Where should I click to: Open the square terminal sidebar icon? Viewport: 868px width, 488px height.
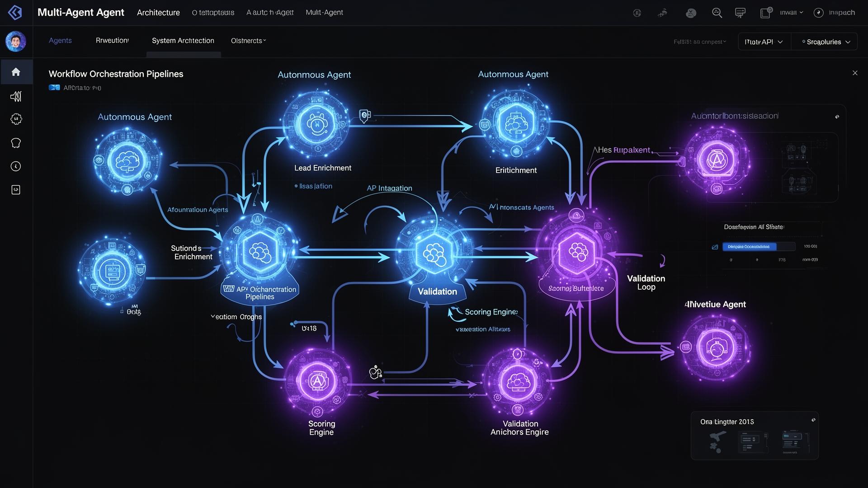[x=16, y=190]
